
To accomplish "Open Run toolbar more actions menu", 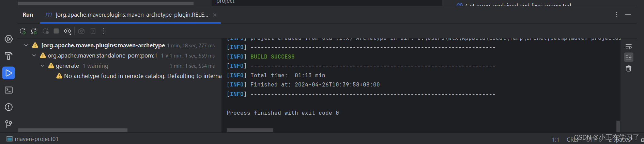I will (x=104, y=31).
